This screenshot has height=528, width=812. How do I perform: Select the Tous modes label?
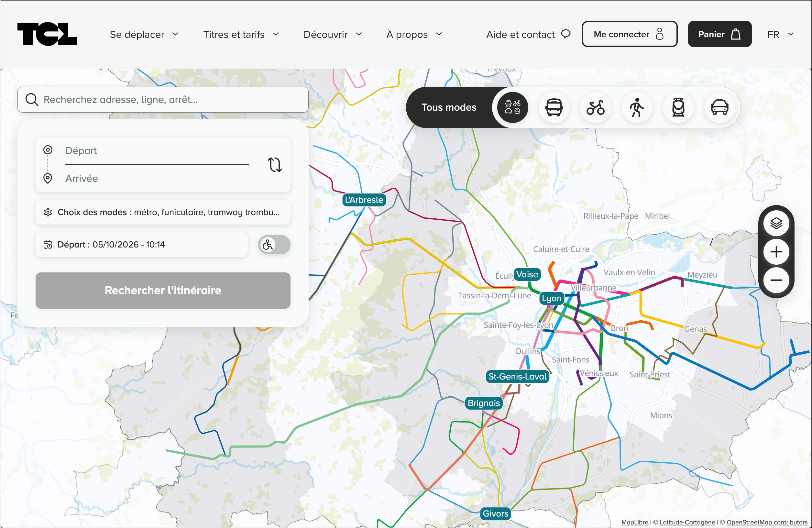click(449, 107)
